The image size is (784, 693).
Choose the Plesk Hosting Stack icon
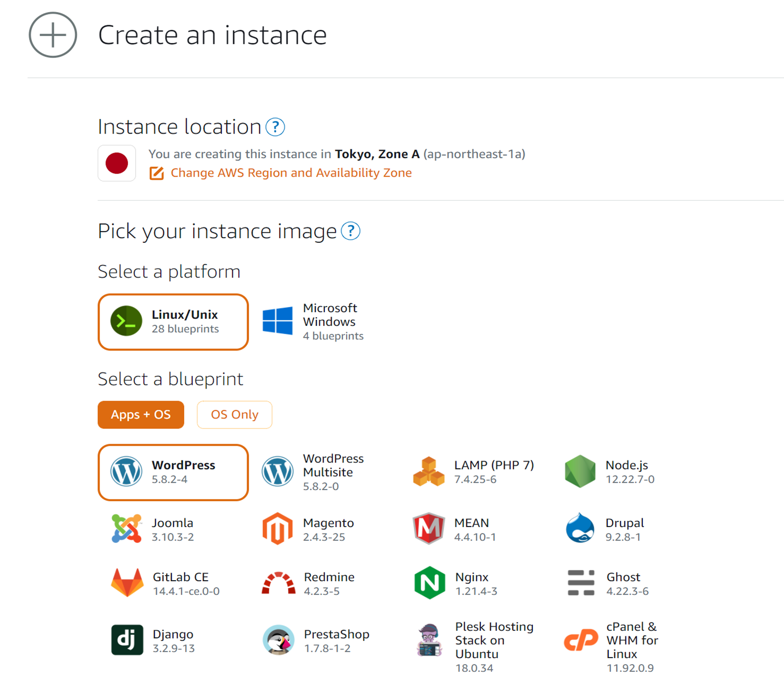point(430,640)
